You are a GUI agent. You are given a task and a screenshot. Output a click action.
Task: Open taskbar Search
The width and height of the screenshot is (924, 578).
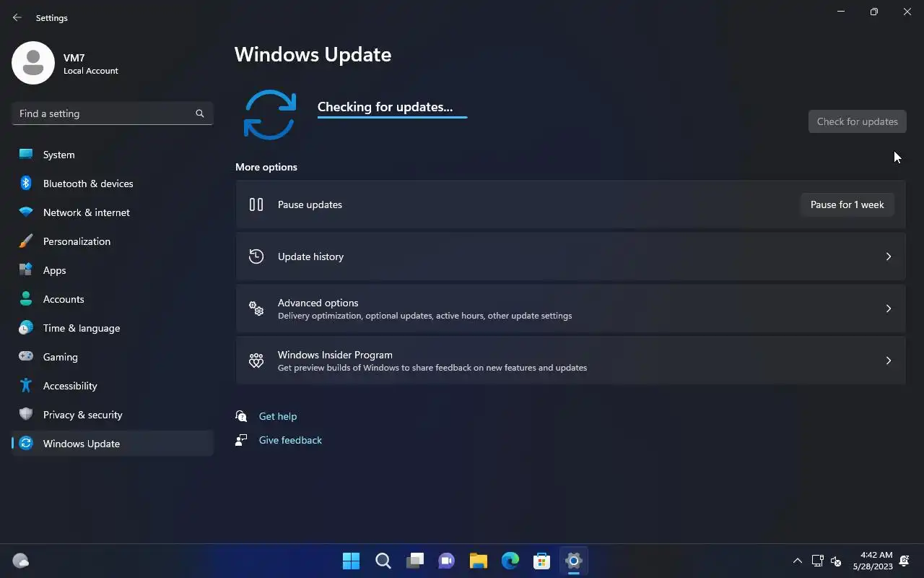[383, 561]
